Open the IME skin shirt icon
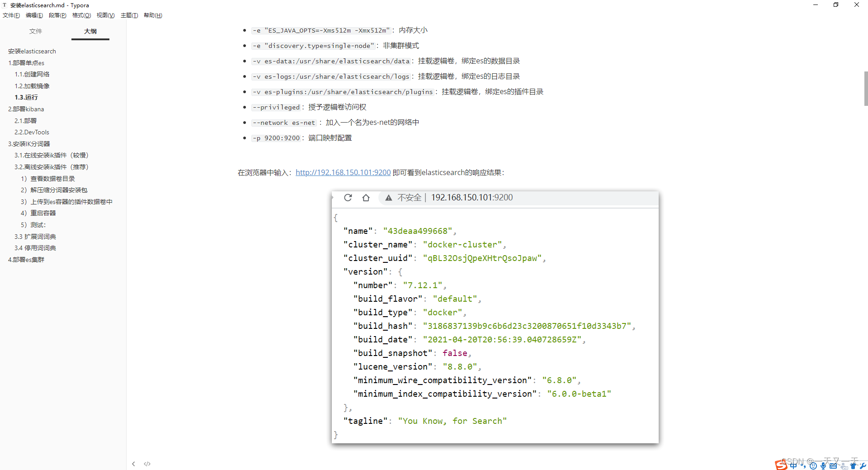The image size is (868, 470). 854,465
